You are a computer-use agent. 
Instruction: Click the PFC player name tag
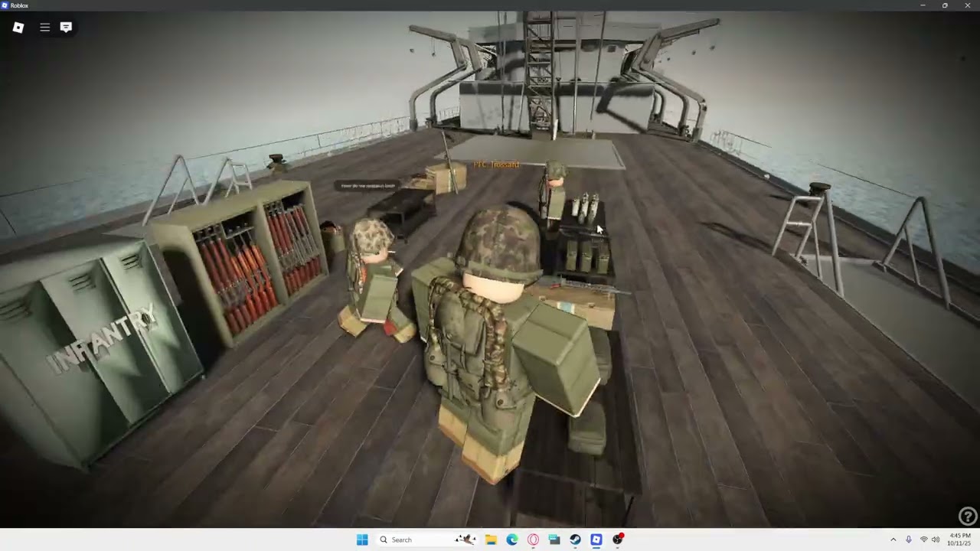click(496, 165)
